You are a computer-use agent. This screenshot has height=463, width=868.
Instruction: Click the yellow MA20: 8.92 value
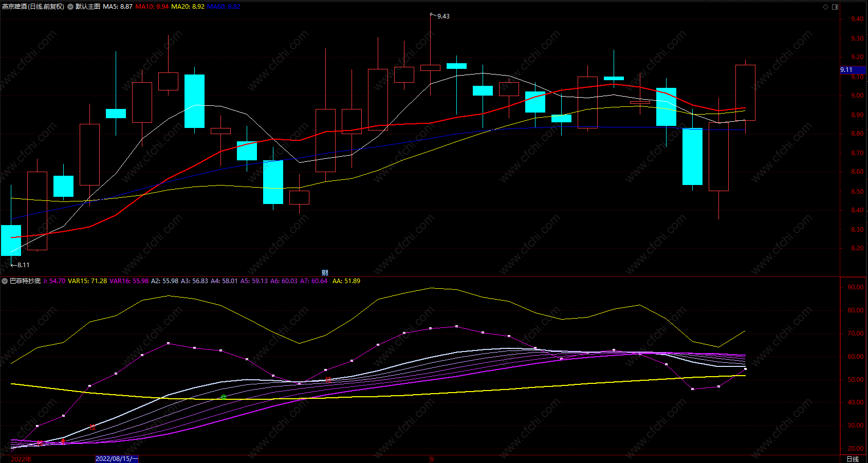188,7
